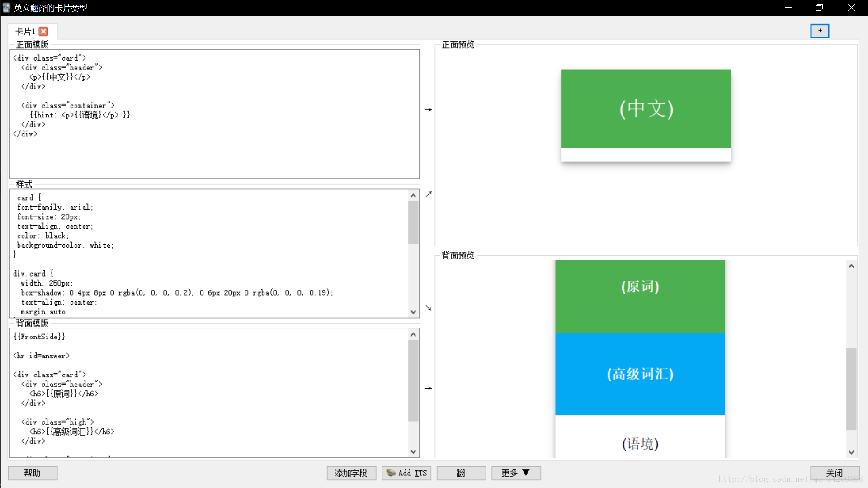Click up arrow of style editor scrollbar
Viewport: 868px width, 488px height.
click(x=413, y=195)
